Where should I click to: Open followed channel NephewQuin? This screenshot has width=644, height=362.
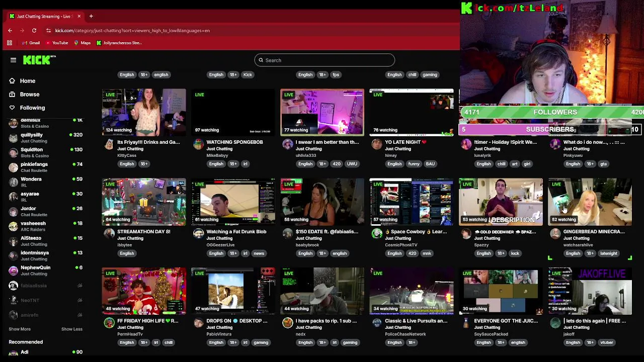pyautogui.click(x=45, y=270)
